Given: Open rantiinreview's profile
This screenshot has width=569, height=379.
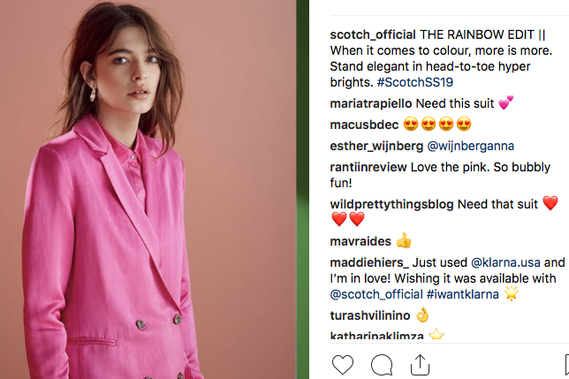Looking at the screenshot, I should pos(368,167).
